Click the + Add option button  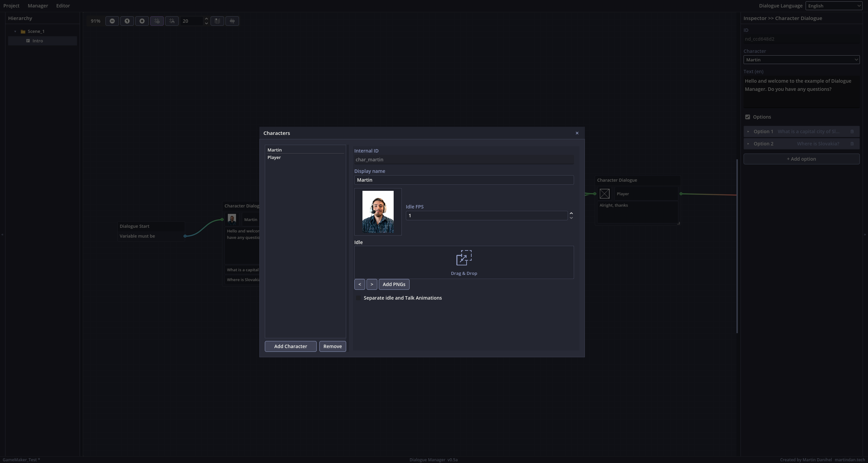tap(802, 159)
